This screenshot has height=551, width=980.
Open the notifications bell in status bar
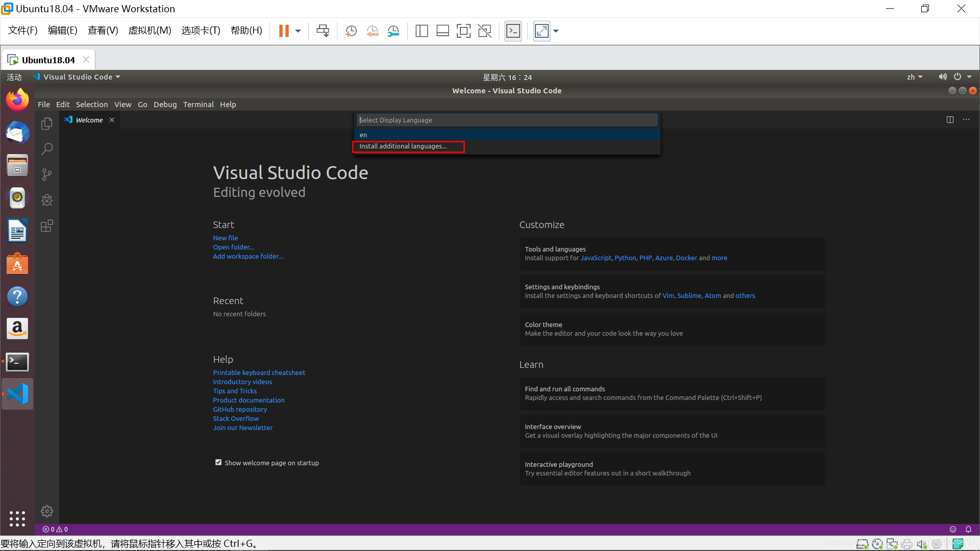point(968,529)
